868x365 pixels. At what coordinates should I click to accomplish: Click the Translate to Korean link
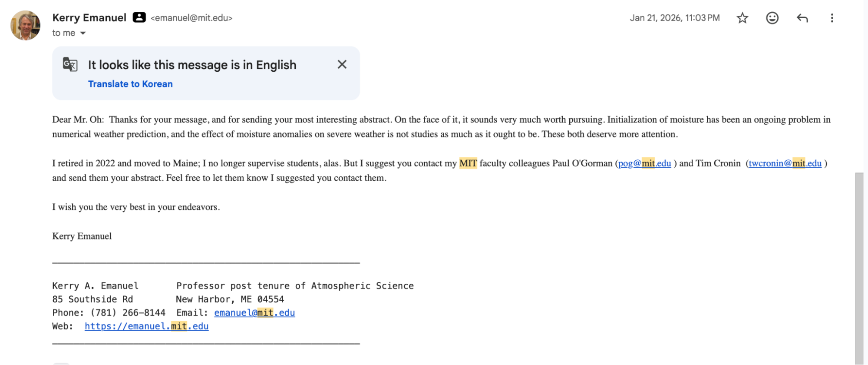[130, 84]
